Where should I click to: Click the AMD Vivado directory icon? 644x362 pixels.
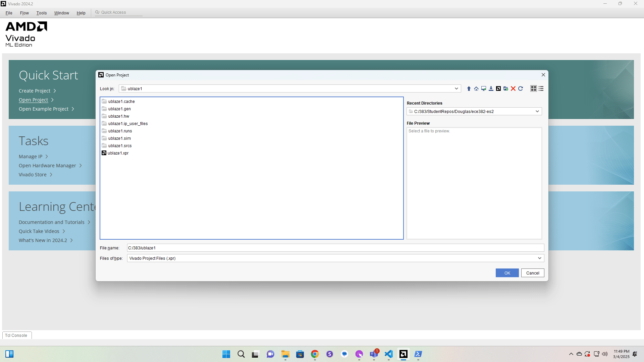[x=498, y=88]
